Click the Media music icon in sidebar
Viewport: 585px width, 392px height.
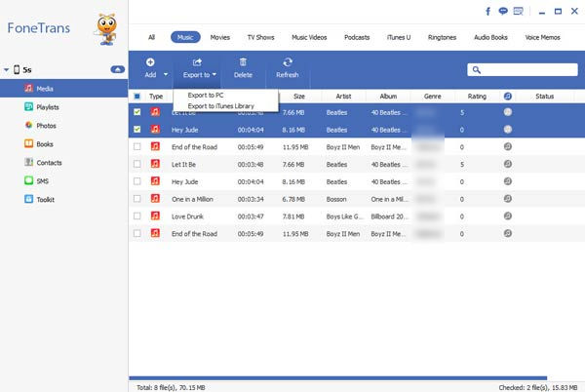[x=28, y=89]
